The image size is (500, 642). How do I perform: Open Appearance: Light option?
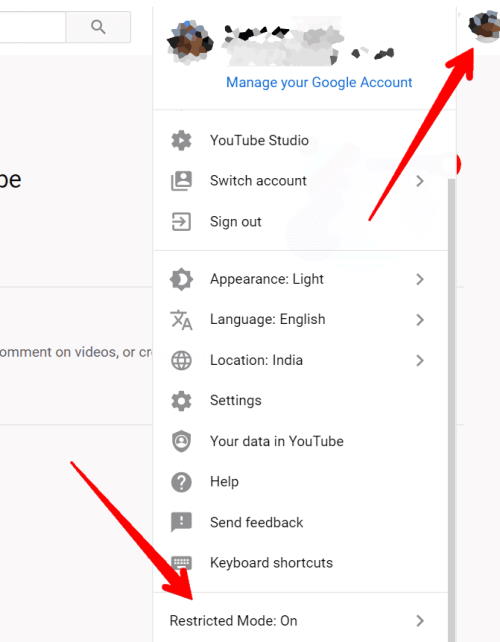pos(301,279)
